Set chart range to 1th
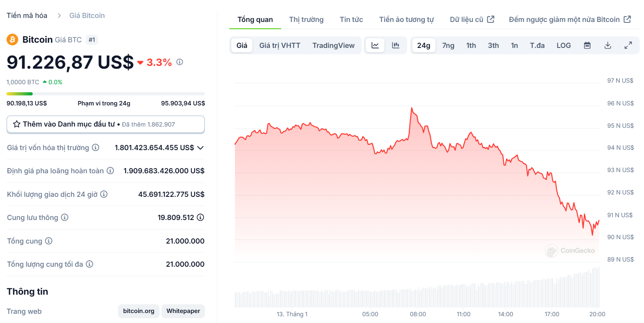The height and width of the screenshot is (323, 644). (x=471, y=46)
